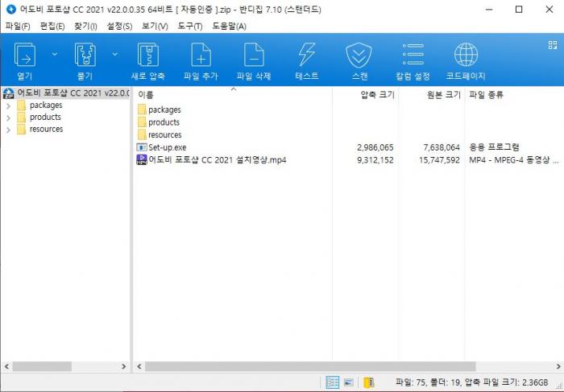The height and width of the screenshot is (392, 564).
Task: Open the 도움말(A) menu
Action: pos(229,27)
